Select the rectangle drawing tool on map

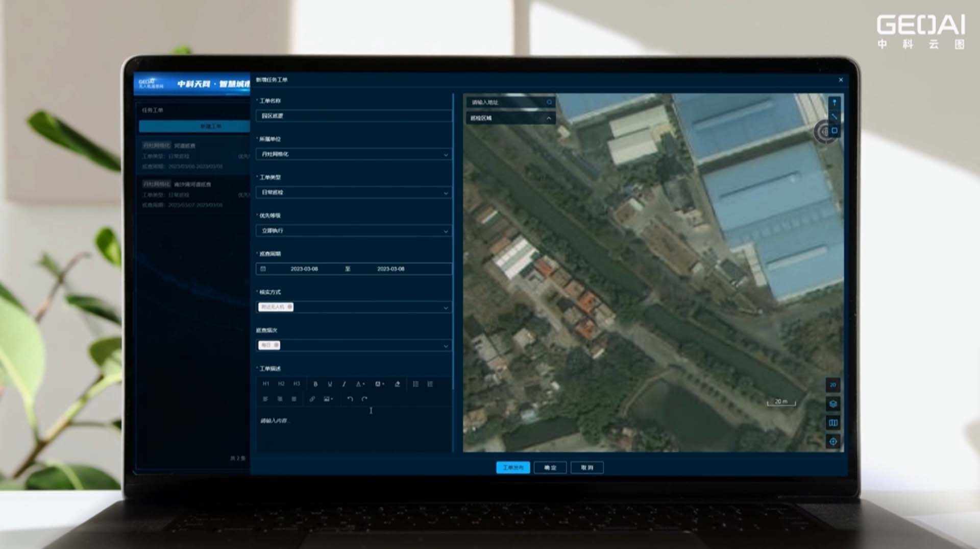point(835,131)
